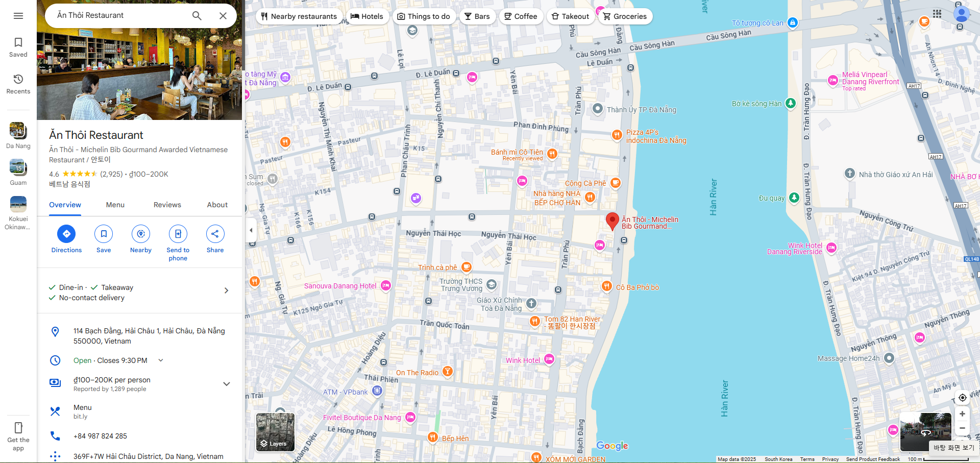Open Street View preview thumbnail

pos(925,432)
